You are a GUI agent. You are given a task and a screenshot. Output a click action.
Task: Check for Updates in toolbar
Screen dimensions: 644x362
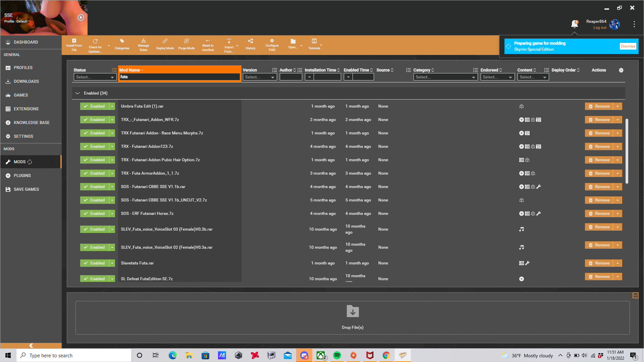[x=95, y=46]
